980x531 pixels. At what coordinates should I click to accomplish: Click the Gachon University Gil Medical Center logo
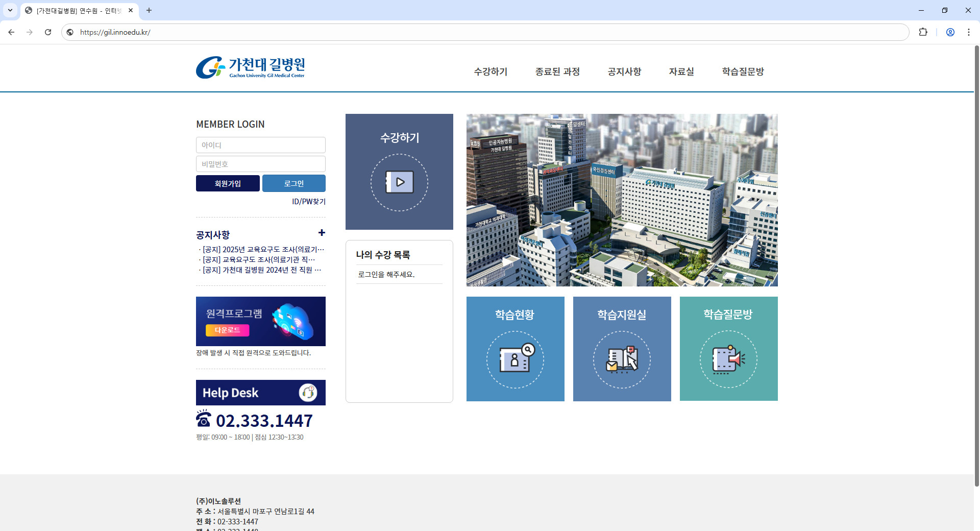250,67
